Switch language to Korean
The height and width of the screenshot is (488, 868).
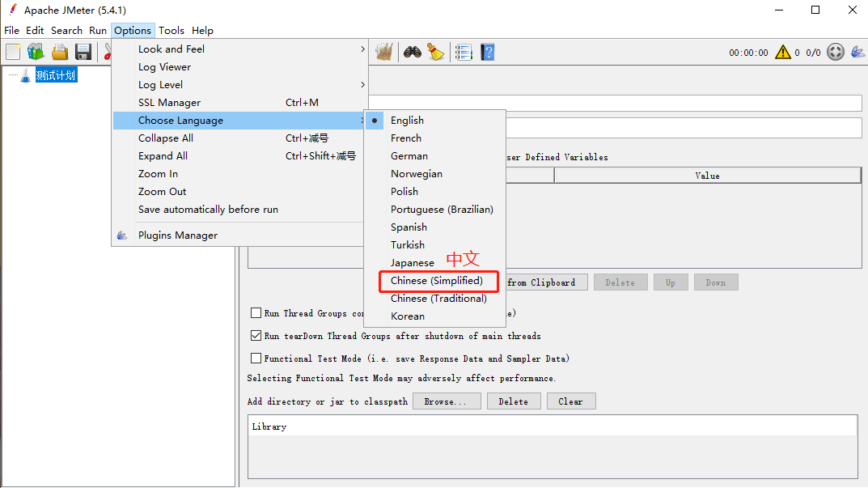(x=434, y=316)
